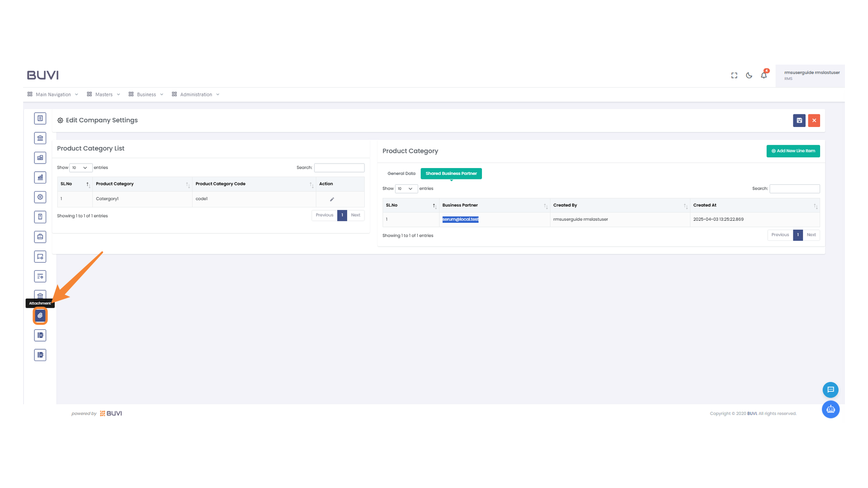Select the briefcase icon in the sidebar
Viewport: 868px width, 488px height.
pyautogui.click(x=40, y=236)
